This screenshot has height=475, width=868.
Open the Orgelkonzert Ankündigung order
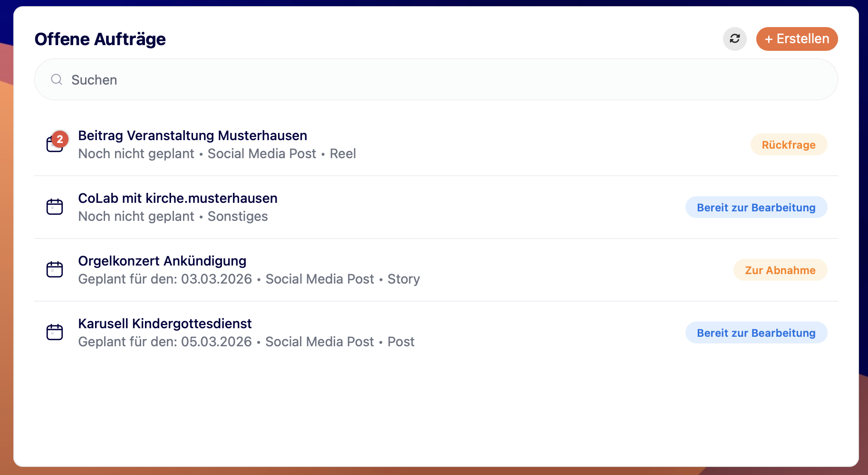[x=162, y=261]
